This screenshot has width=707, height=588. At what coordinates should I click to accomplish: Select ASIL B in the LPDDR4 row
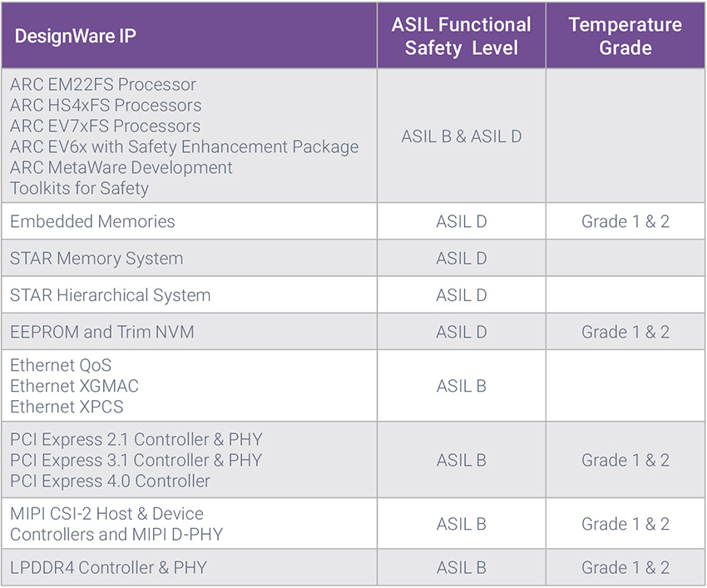coord(461,568)
